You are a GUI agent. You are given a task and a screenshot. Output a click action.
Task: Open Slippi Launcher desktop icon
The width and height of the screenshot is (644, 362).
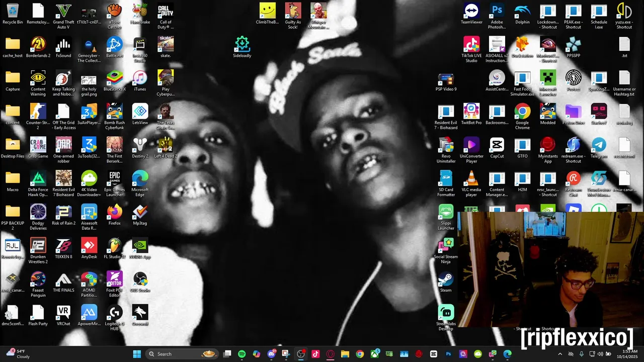point(446,217)
